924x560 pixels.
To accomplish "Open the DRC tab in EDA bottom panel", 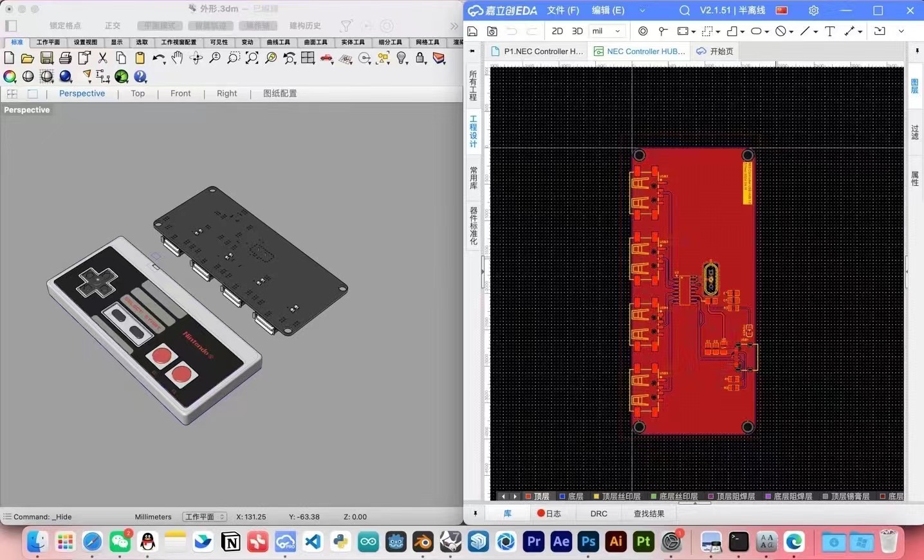I will 598,514.
